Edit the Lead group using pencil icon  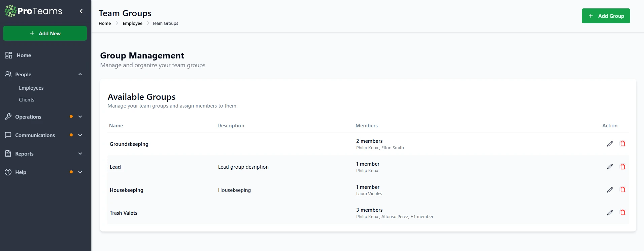coord(610,167)
